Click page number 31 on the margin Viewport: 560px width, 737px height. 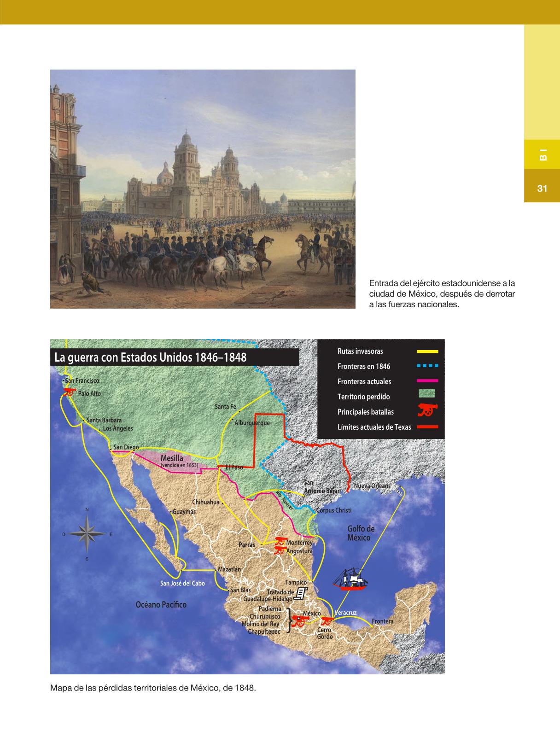542,188
